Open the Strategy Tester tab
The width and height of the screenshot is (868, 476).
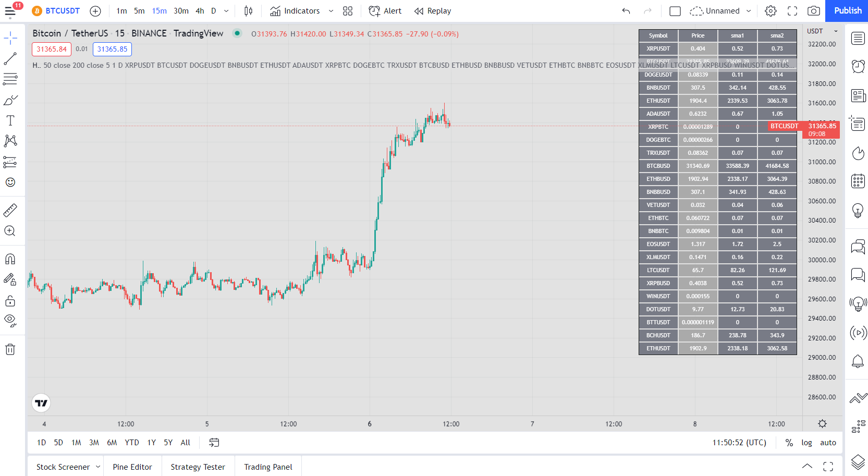(x=198, y=467)
